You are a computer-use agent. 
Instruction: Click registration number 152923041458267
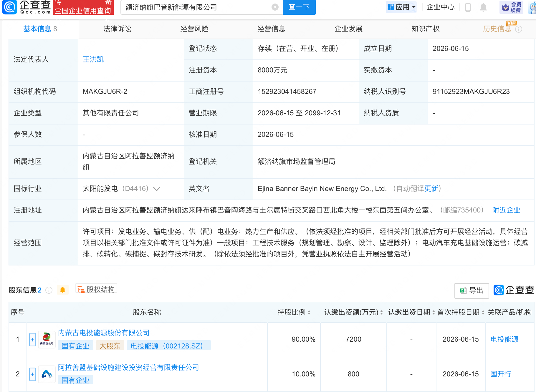click(x=287, y=92)
